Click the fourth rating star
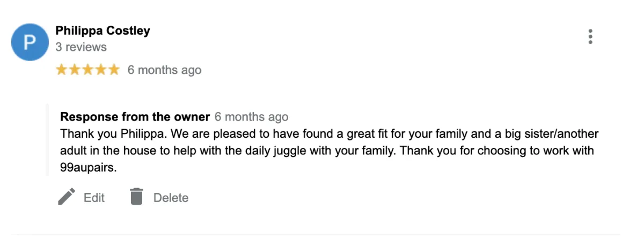This screenshot has width=644, height=238. coord(100,70)
